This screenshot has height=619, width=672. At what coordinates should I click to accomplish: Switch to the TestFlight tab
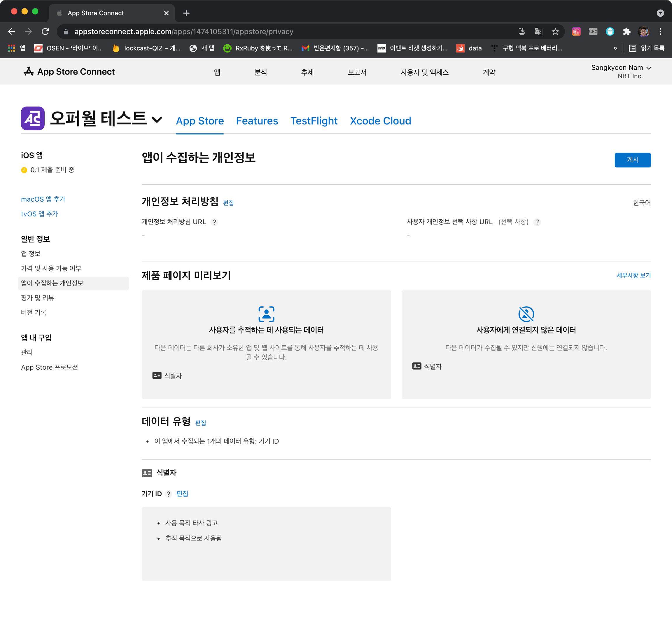[314, 121]
